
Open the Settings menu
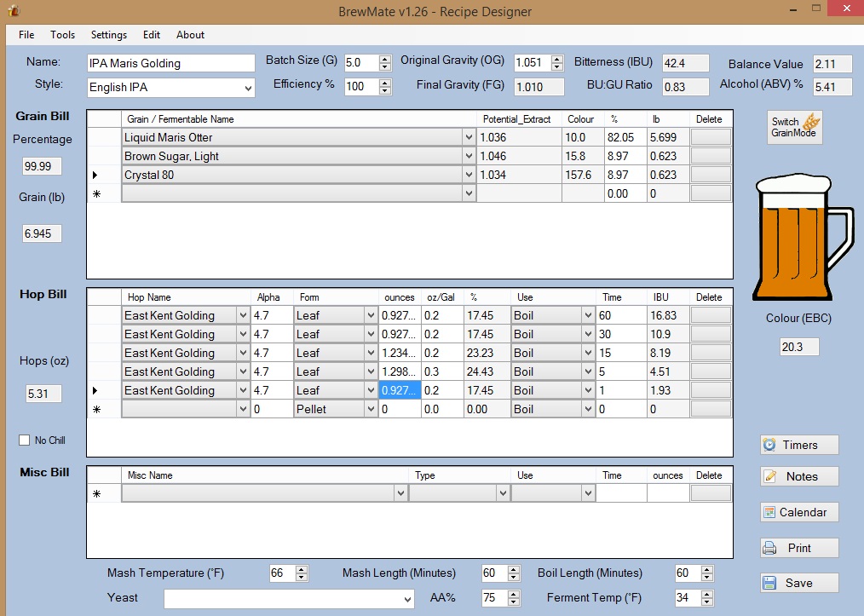click(108, 35)
